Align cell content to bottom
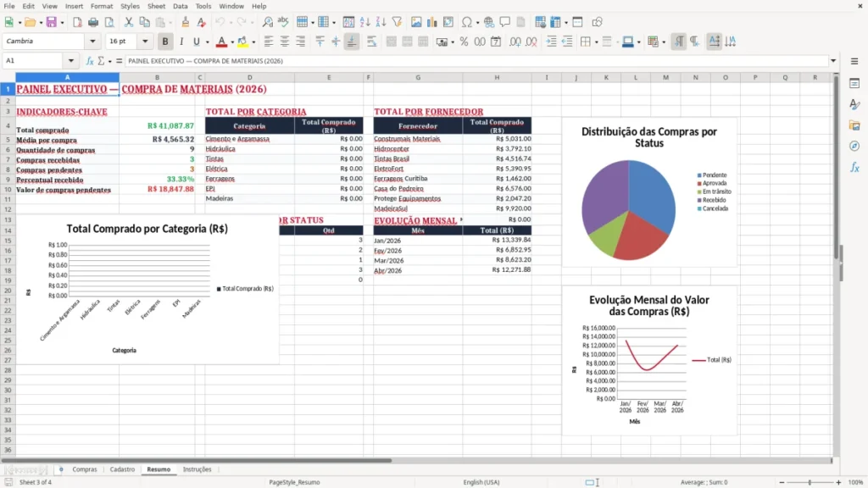The width and height of the screenshot is (868, 488). [x=352, y=42]
